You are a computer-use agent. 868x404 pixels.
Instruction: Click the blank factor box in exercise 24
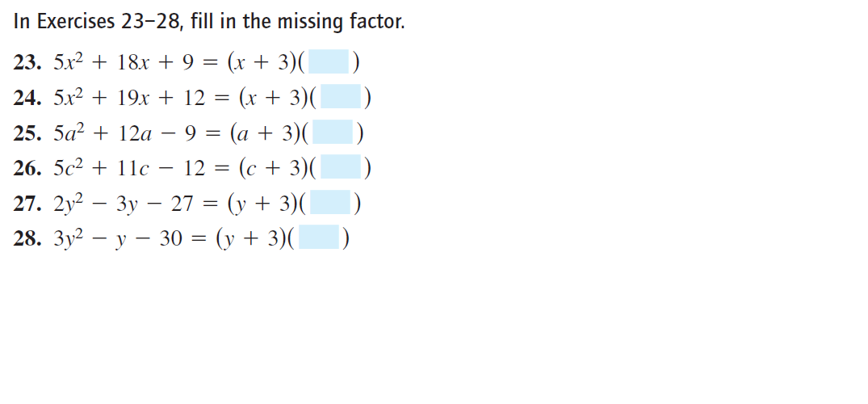click(341, 96)
